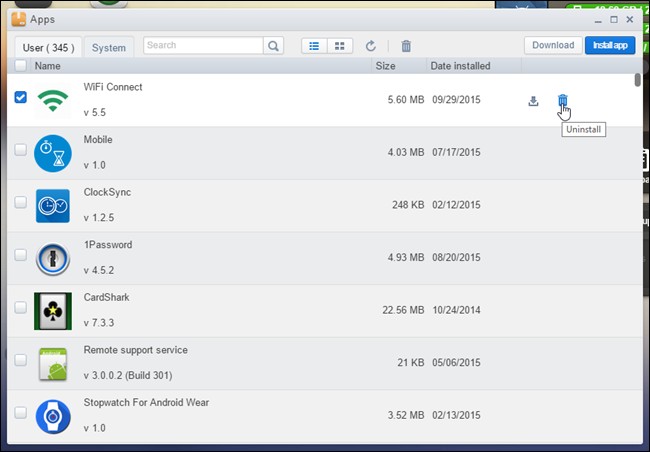Check the 1Password checkbox
Viewport: 650px width, 452px height.
tap(20, 255)
